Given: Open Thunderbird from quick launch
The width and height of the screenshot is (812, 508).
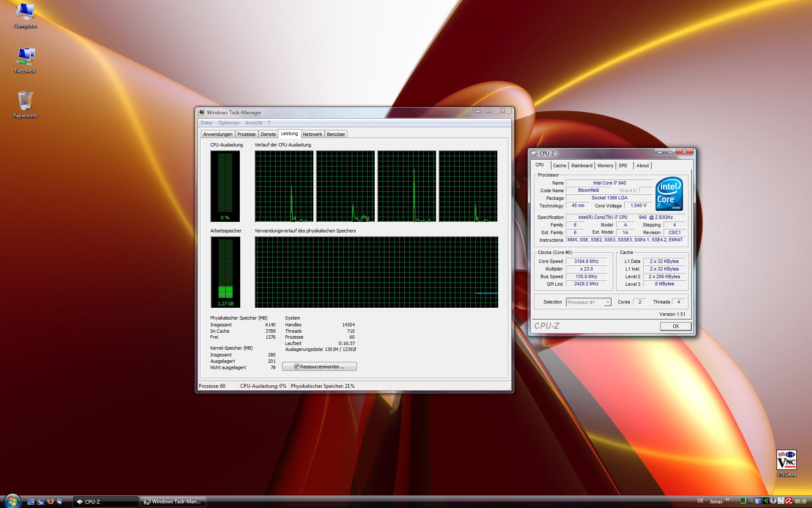Looking at the screenshot, I should 60,501.
